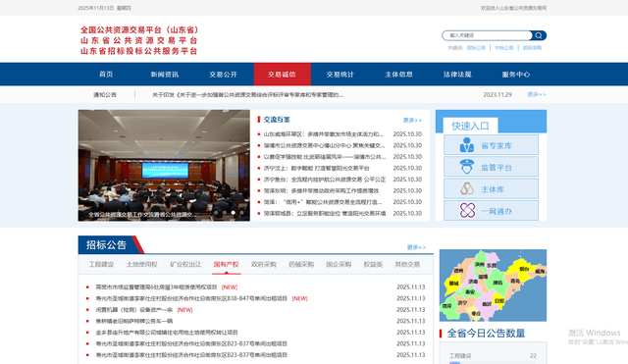Image resolution: width=628 pixels, height=364 pixels.
Task: Select the last carousel indicator dot
Action: pos(242,213)
